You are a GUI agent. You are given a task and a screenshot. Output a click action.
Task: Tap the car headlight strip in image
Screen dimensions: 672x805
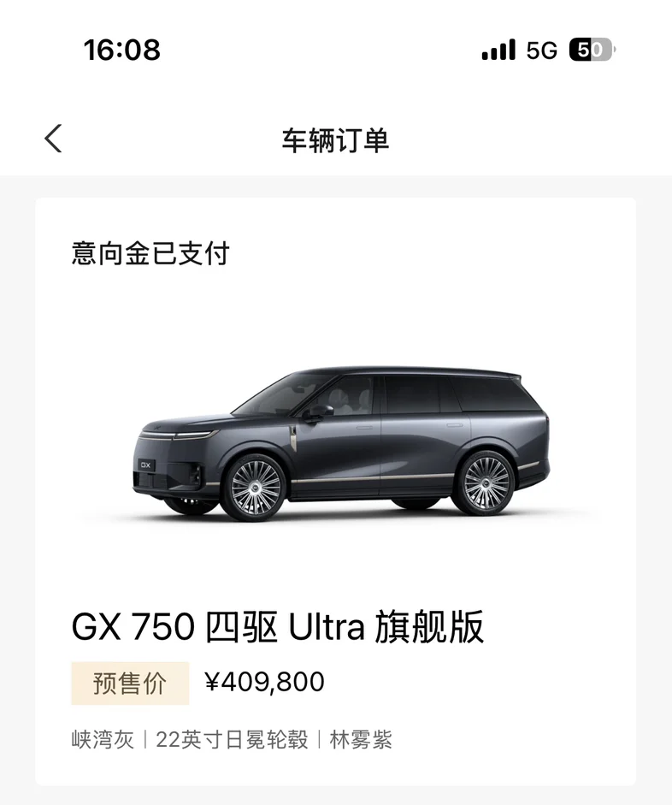[180, 435]
